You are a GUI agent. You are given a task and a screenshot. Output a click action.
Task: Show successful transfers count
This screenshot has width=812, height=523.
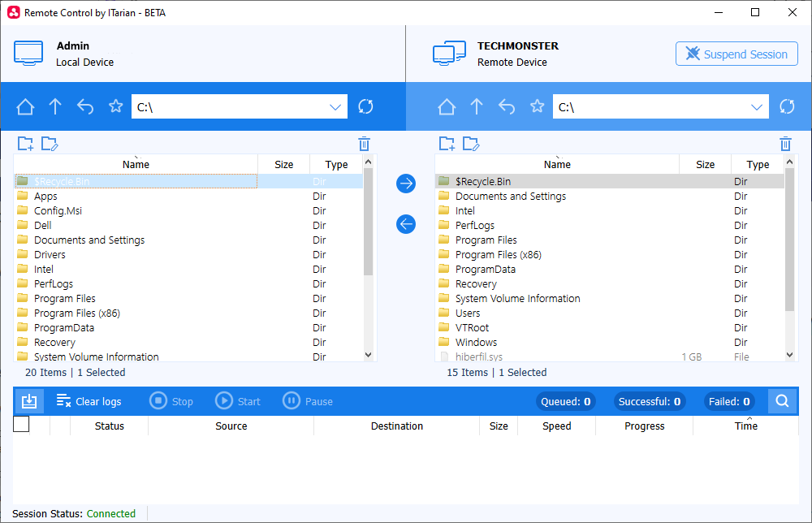(x=650, y=401)
